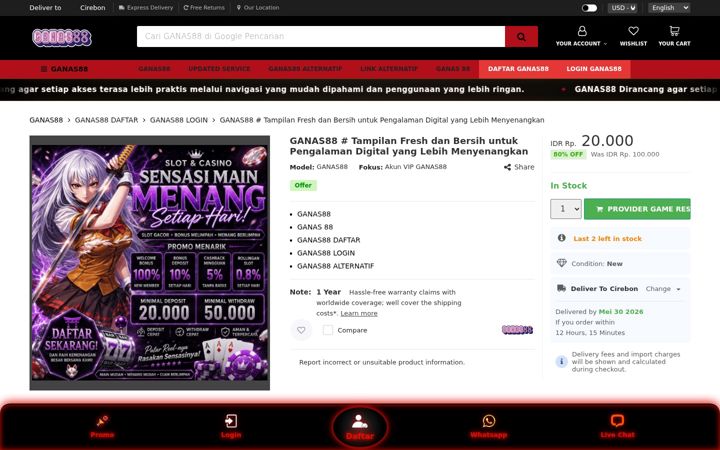
Task: Focus the Cari GANAS88 search field
Action: tap(321, 36)
